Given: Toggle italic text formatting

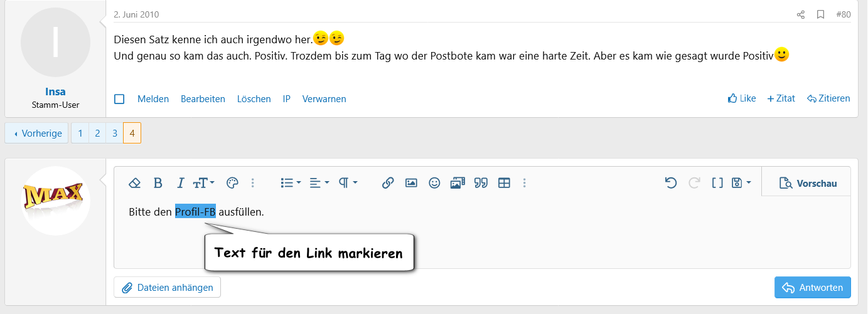Looking at the screenshot, I should [181, 183].
